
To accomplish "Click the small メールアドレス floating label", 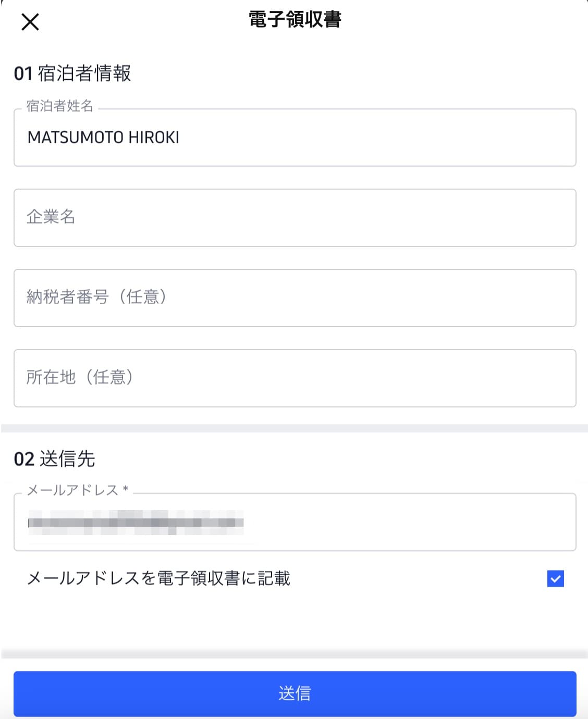I will click(72, 490).
